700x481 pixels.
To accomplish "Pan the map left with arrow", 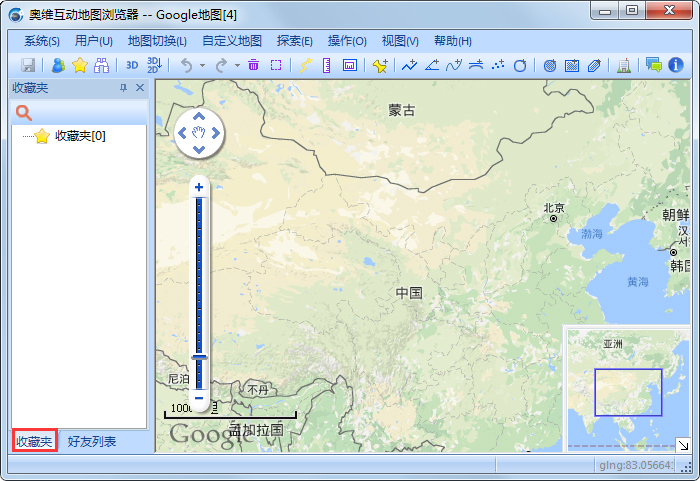I will pyautogui.click(x=182, y=133).
